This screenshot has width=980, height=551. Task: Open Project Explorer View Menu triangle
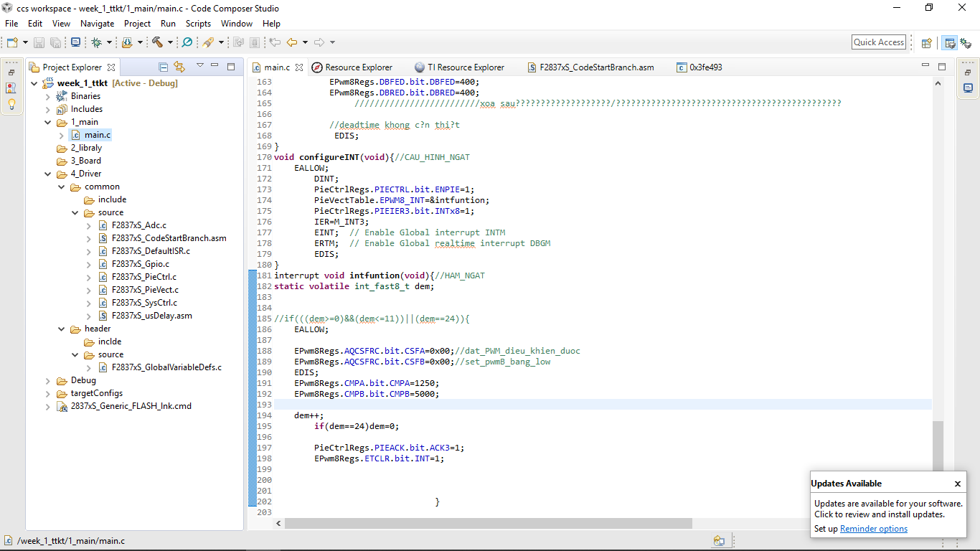point(200,66)
